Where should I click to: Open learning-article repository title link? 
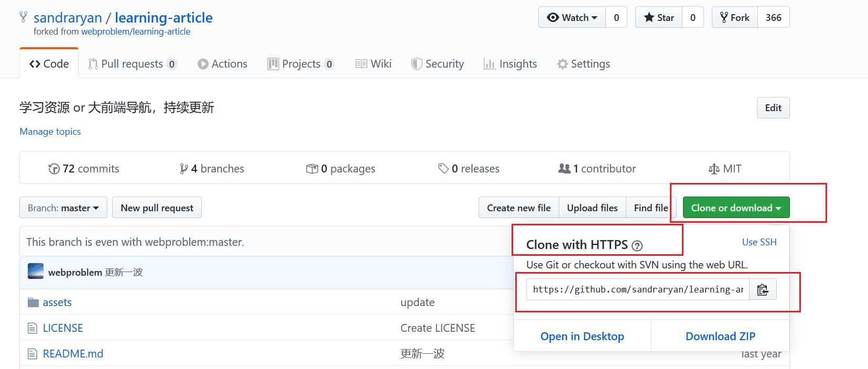click(164, 18)
